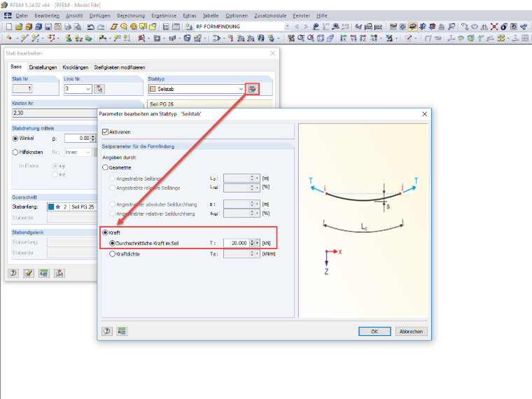
Task: Select Angestrebte relative Seillänge option
Action: coord(112,188)
